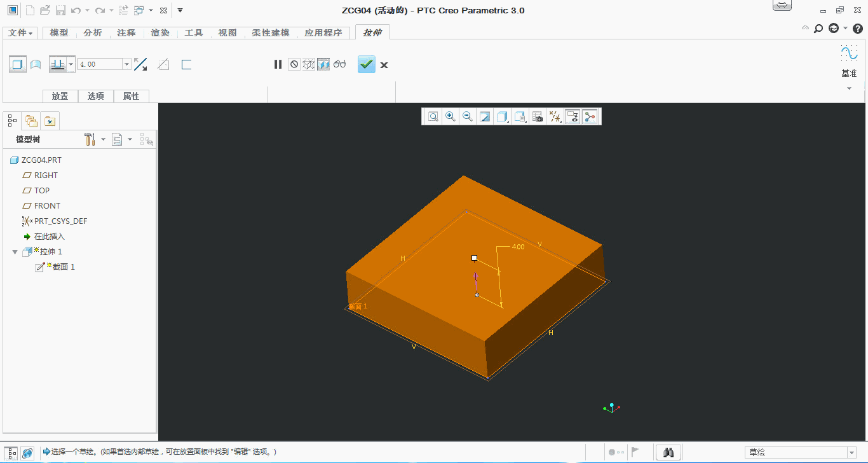Switch to the 应用程序 ribbon tab
This screenshot has width=868, height=463.
[x=323, y=33]
